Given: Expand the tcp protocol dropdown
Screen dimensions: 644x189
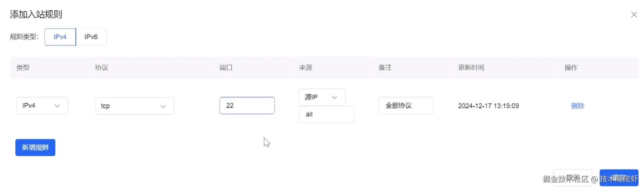Looking at the screenshot, I should 134,106.
